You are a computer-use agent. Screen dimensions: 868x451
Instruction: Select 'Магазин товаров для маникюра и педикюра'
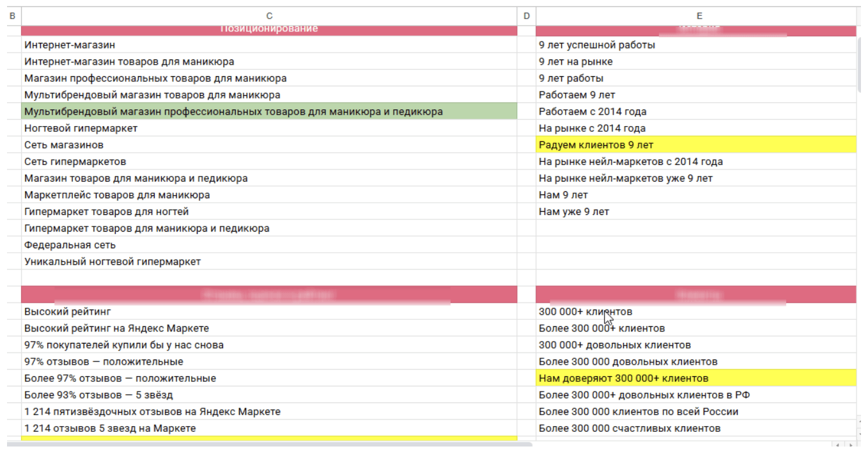(x=269, y=178)
